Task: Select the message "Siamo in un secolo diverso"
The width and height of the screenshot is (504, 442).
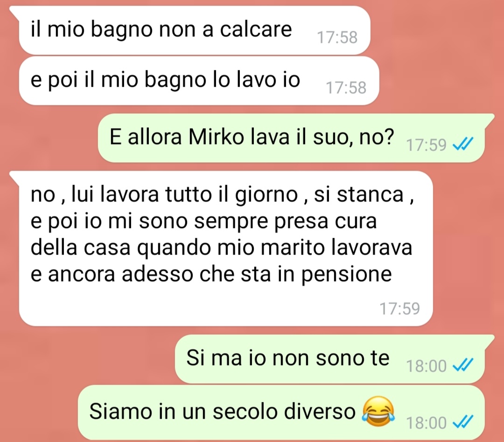Action: [x=281, y=412]
